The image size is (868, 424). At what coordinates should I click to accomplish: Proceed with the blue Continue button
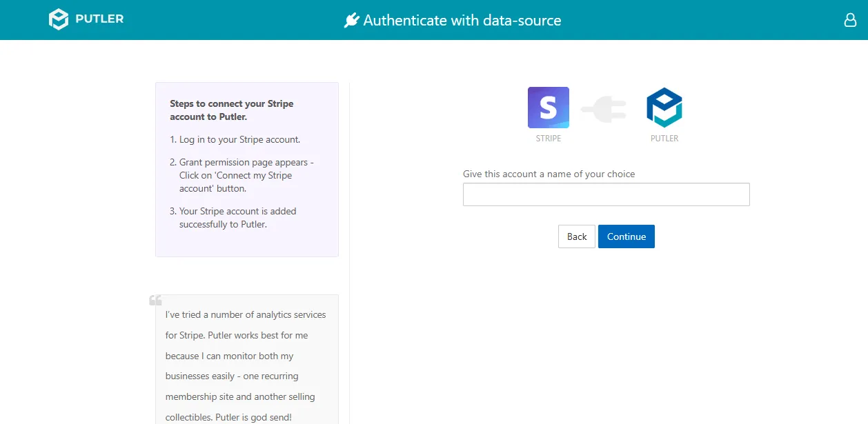[627, 236]
